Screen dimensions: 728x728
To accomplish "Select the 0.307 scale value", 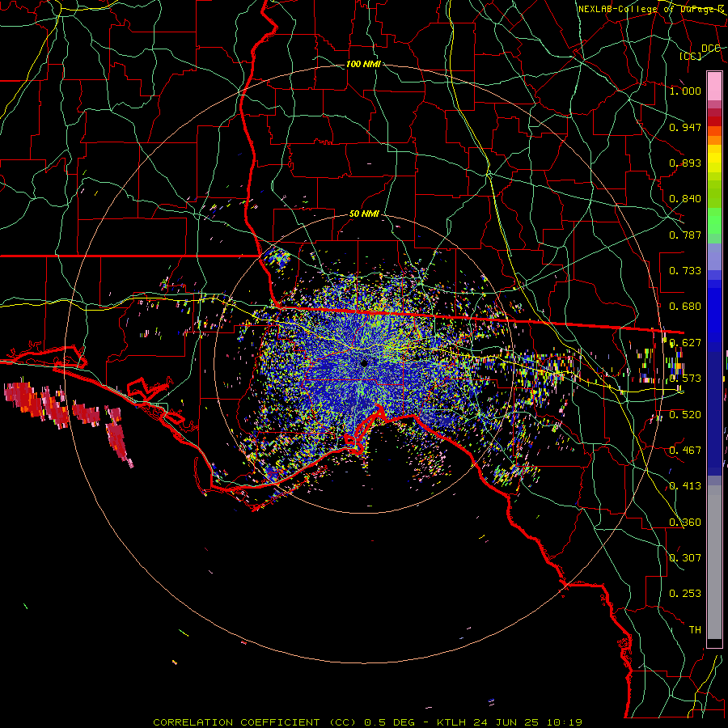I will coord(685,558).
